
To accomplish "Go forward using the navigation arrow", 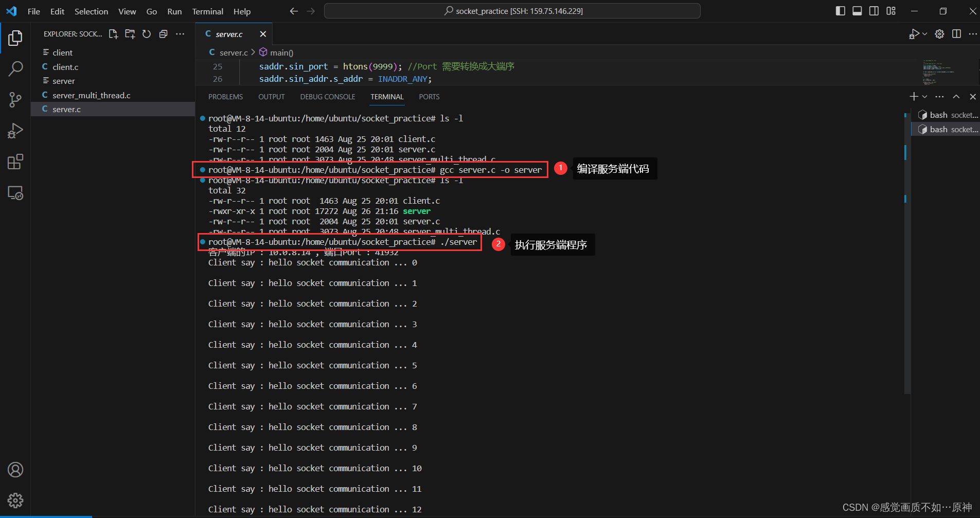I will 311,11.
